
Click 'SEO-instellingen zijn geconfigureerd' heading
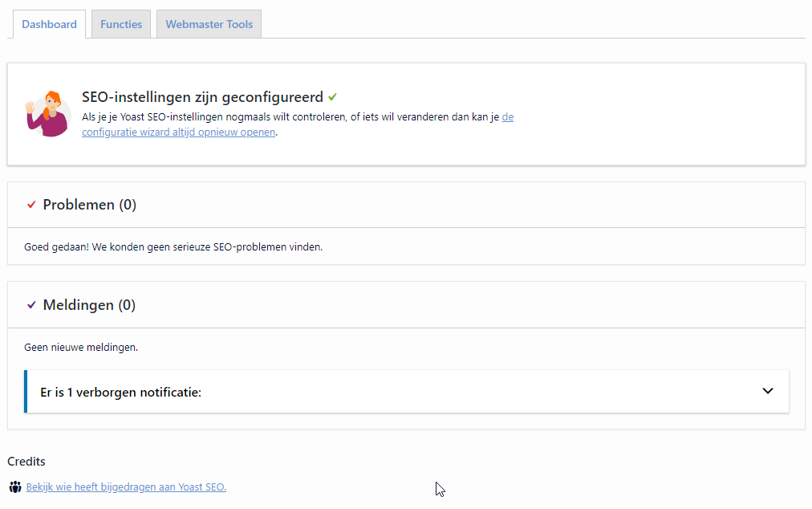202,97
